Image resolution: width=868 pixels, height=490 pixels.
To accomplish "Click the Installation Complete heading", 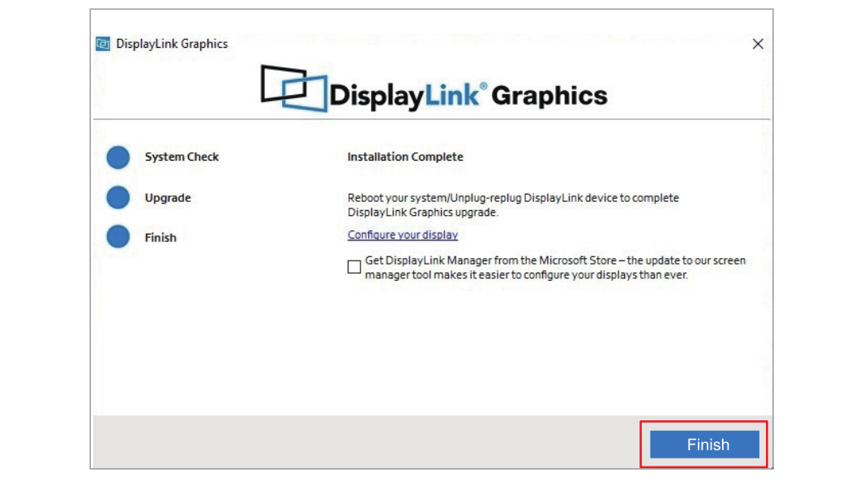I will 405,157.
